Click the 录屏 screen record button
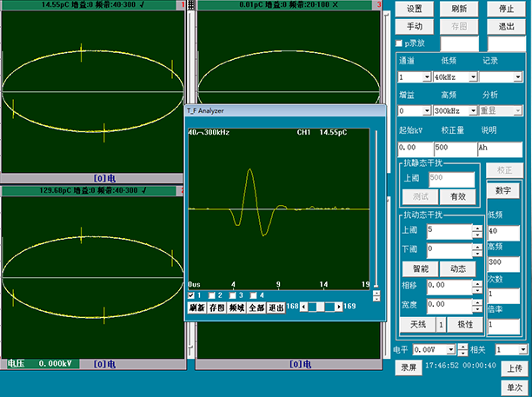The height and width of the screenshot is (397, 532). [x=409, y=367]
